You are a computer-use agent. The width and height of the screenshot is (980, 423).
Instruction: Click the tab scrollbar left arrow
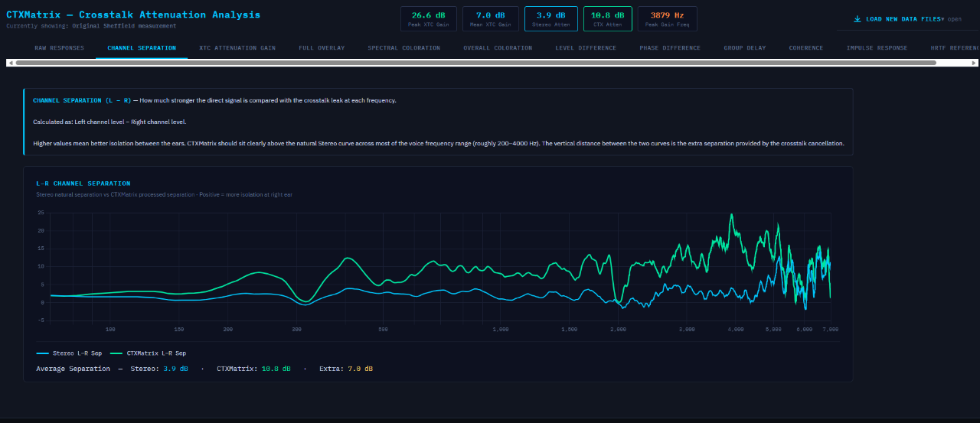click(10, 63)
